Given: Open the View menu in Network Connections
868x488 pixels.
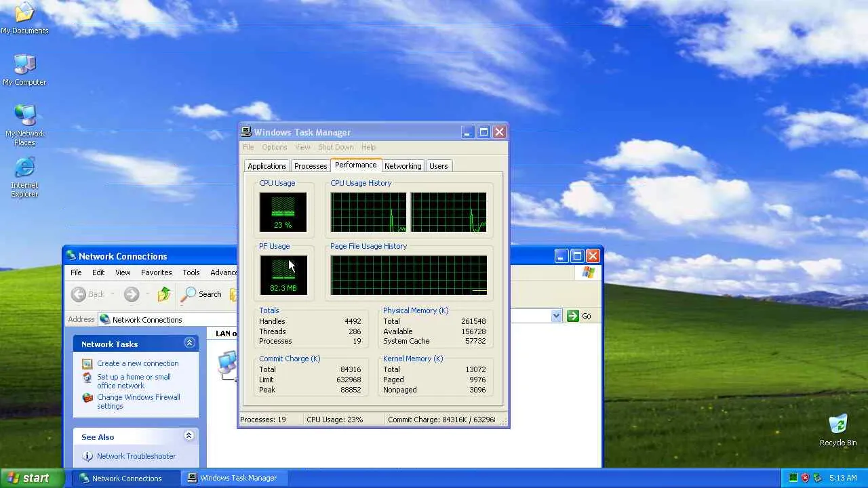Looking at the screenshot, I should pos(123,272).
